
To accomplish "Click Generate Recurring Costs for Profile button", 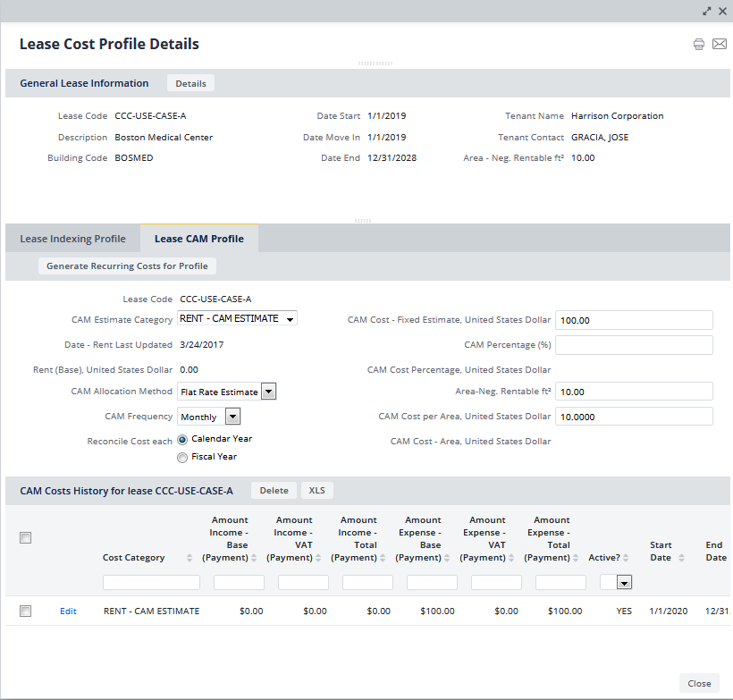I will 127,266.
